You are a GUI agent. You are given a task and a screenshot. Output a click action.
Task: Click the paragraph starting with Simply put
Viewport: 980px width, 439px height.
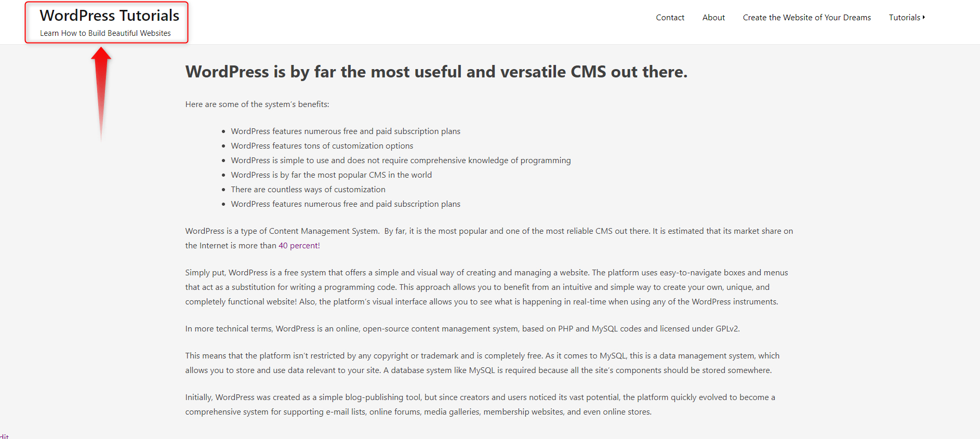click(487, 287)
